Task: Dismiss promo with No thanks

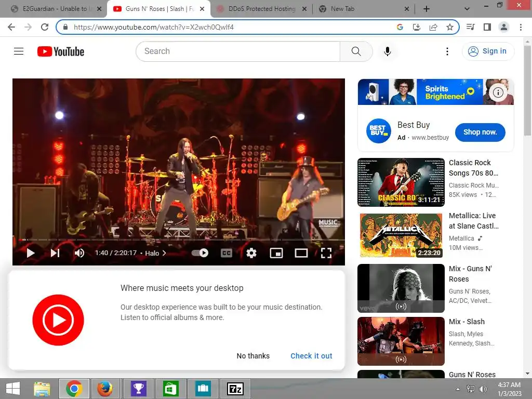Action: click(253, 356)
